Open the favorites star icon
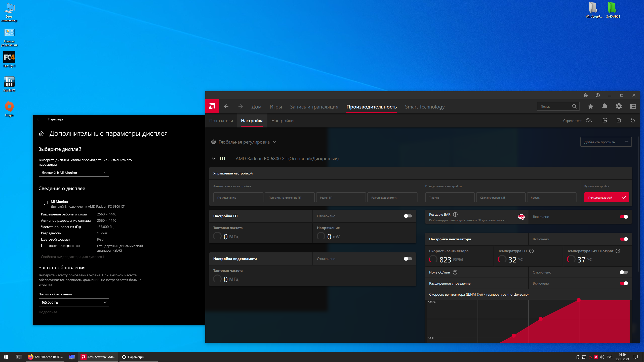 (x=590, y=106)
